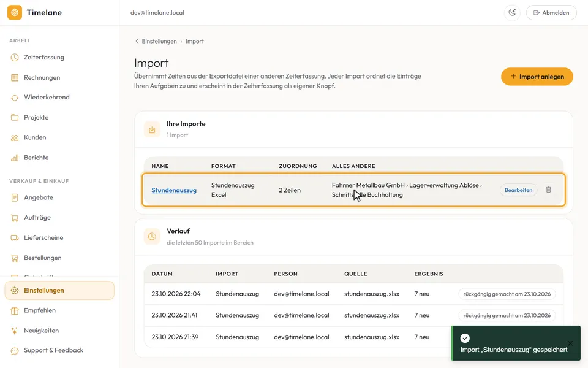The width and height of the screenshot is (588, 368).
Task: Open Wiederkehrend recurring icon in sidebar
Action: 15,98
